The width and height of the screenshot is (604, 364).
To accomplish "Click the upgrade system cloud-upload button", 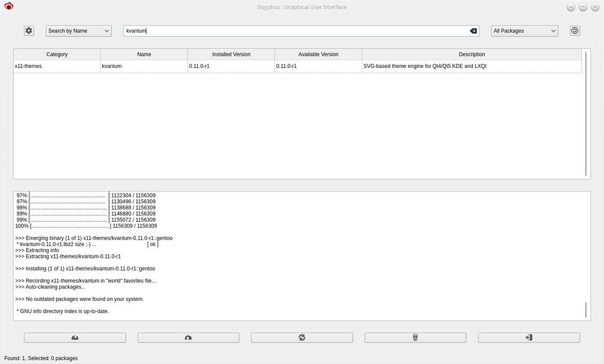I will pyautogui.click(x=188, y=337).
